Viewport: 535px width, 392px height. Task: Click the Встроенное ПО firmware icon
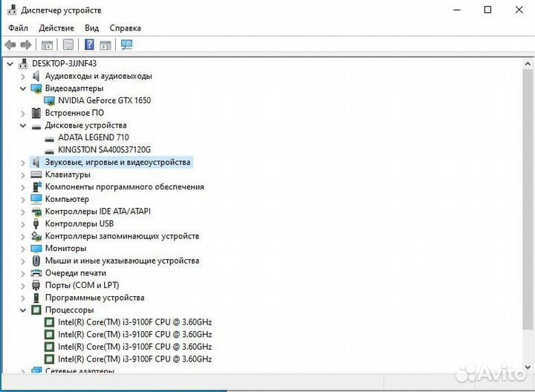point(36,113)
